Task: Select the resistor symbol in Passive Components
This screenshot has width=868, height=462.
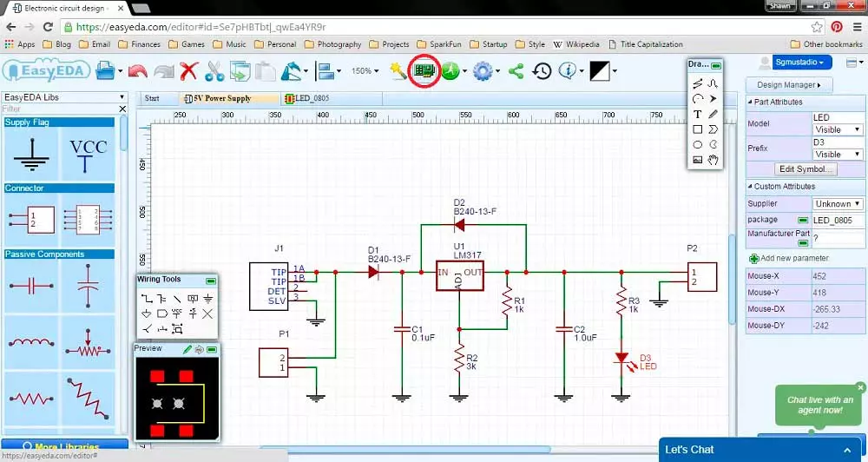Action: (31, 399)
